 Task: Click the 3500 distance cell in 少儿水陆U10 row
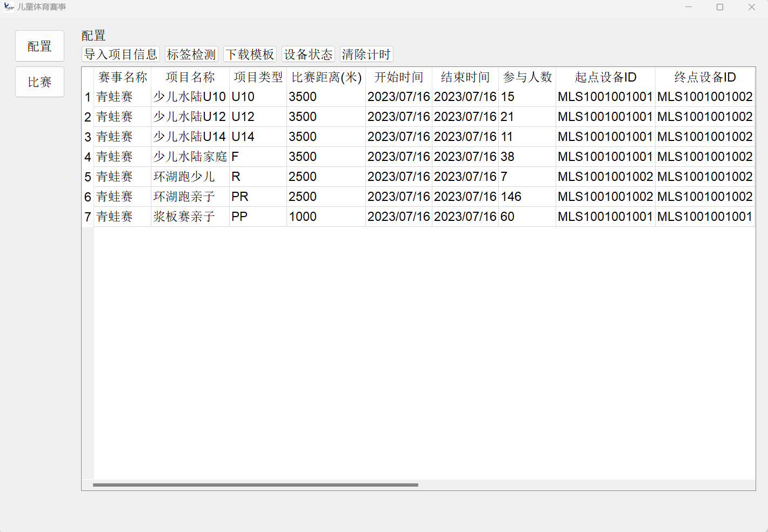[326, 97]
